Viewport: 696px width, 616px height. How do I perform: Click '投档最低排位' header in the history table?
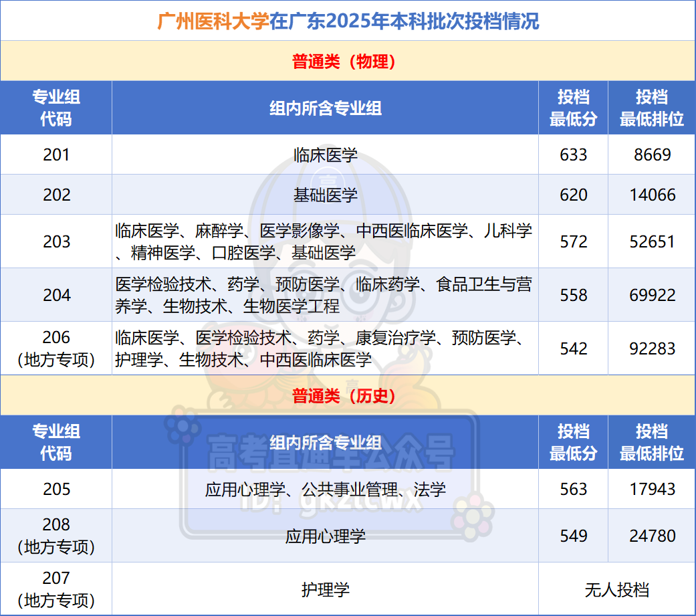click(652, 442)
